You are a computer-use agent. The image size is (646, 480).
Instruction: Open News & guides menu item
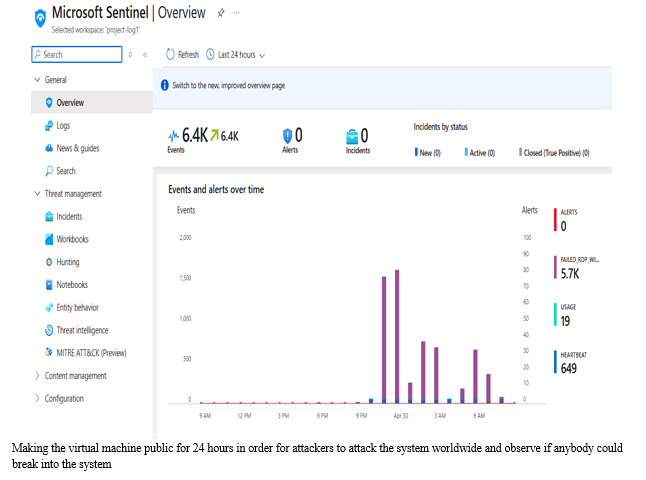[x=91, y=148]
